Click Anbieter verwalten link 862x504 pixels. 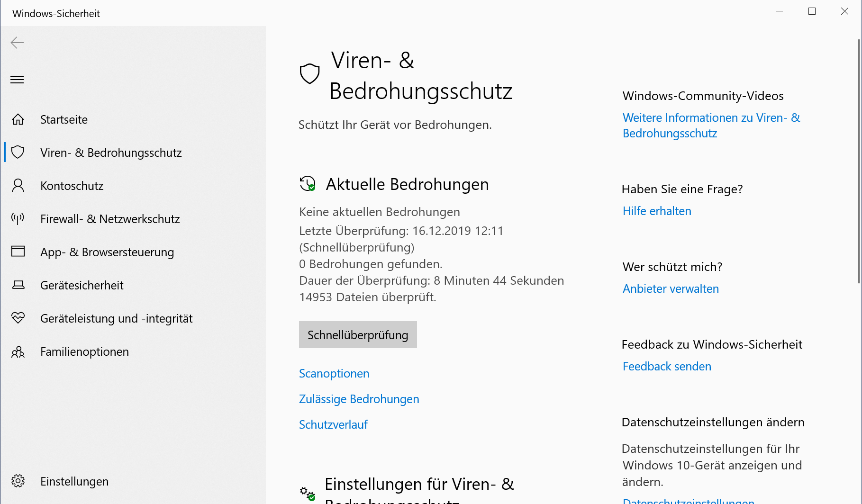(671, 289)
